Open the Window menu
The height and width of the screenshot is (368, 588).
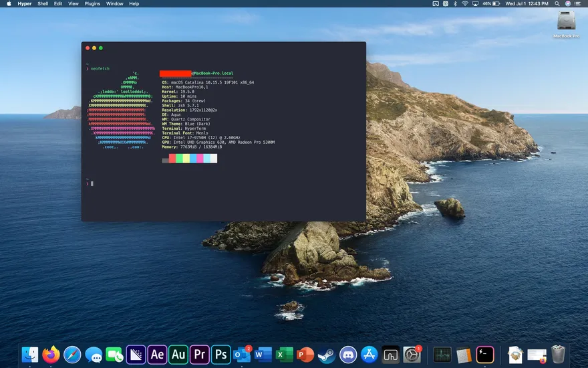click(115, 4)
